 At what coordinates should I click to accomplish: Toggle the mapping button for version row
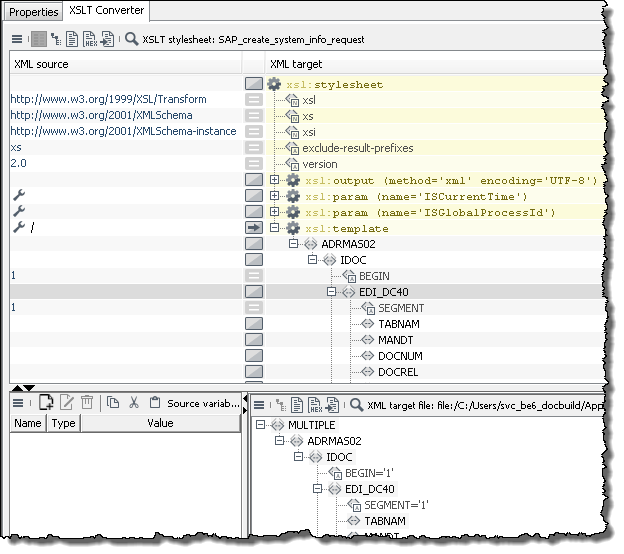click(254, 164)
